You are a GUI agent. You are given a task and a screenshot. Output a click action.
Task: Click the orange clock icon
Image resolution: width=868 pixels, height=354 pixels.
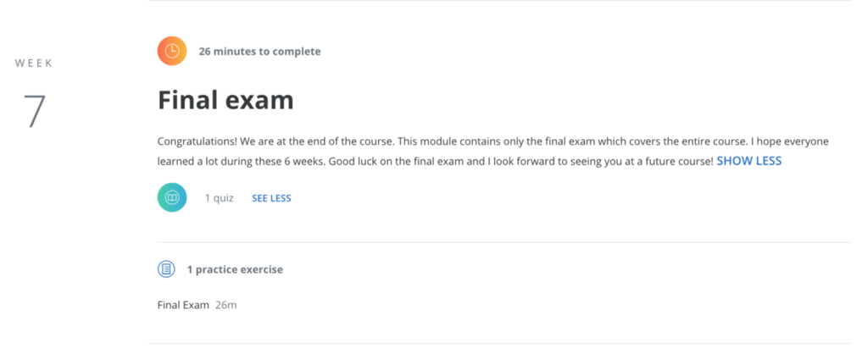pyautogui.click(x=172, y=51)
